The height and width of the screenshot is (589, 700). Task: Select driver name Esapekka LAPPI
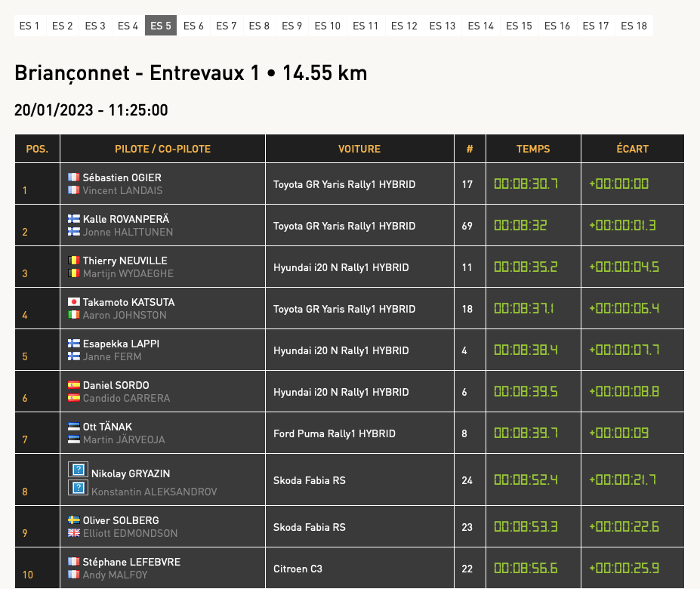pyautogui.click(x=121, y=344)
